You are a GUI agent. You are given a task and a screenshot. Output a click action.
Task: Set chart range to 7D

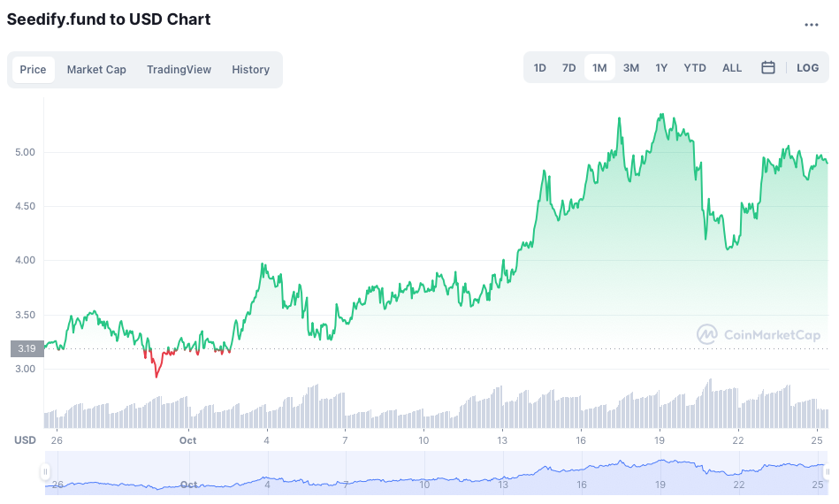click(568, 68)
